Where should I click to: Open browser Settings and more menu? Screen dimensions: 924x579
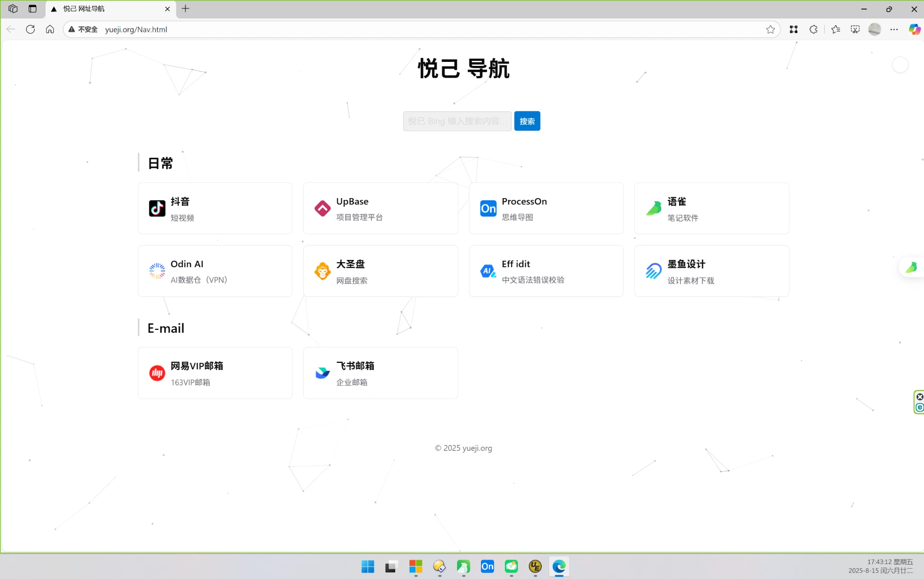pyautogui.click(x=894, y=29)
